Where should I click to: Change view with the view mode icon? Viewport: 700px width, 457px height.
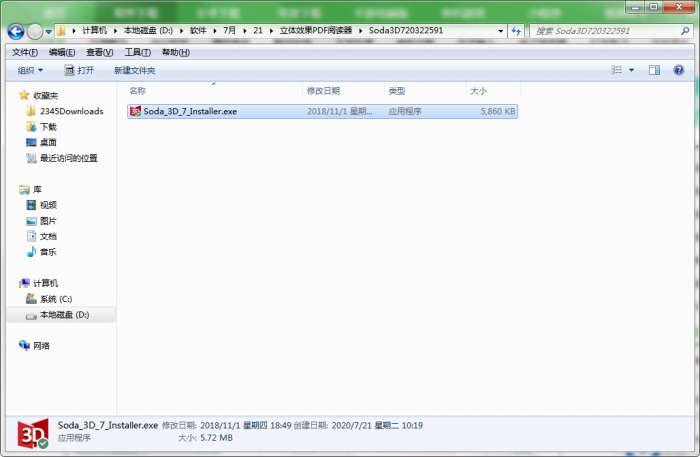pos(617,70)
